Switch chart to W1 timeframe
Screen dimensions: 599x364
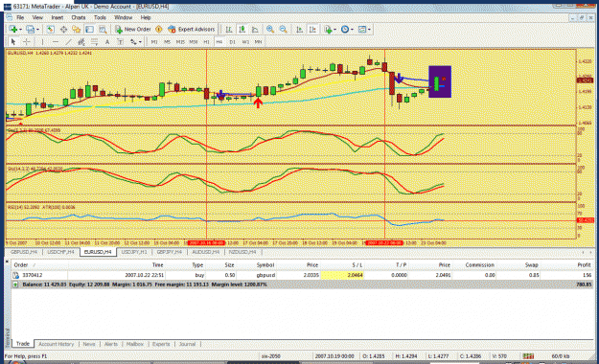245,41
